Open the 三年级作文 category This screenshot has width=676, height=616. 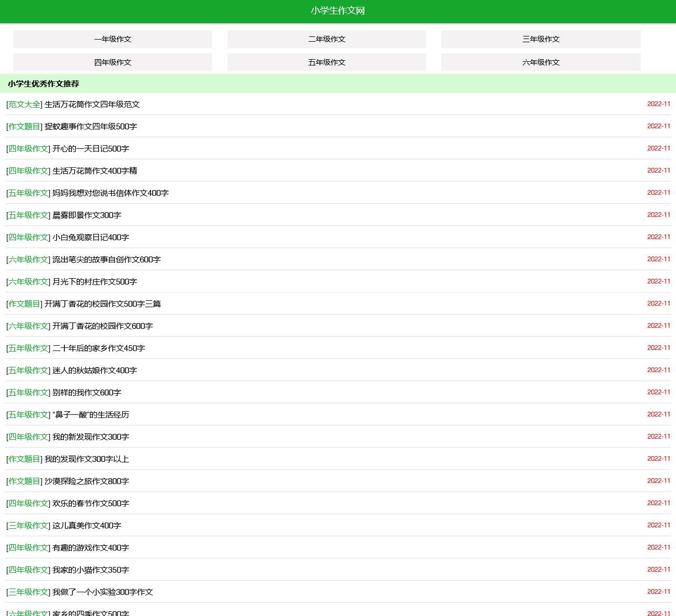pos(541,39)
